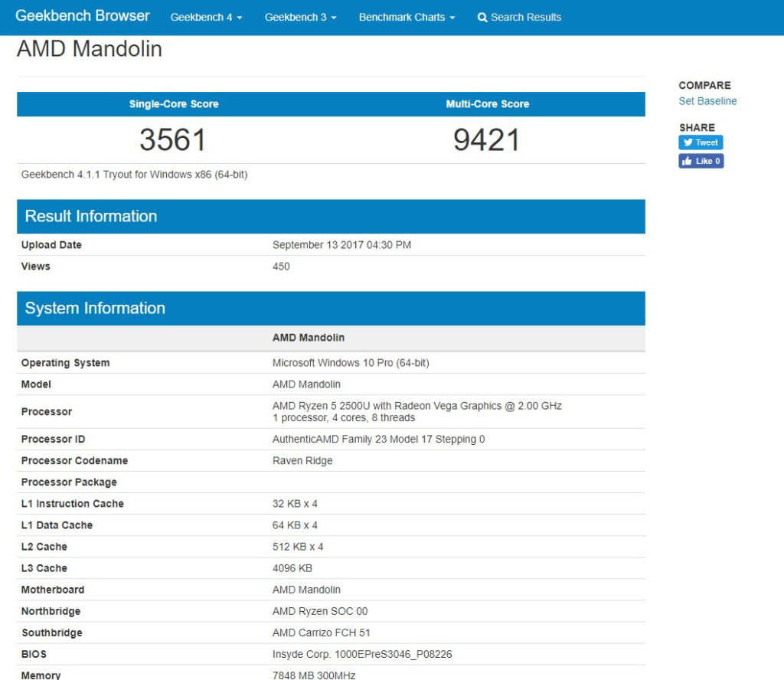Open the Benchmark Charts dropdown

coord(407,18)
